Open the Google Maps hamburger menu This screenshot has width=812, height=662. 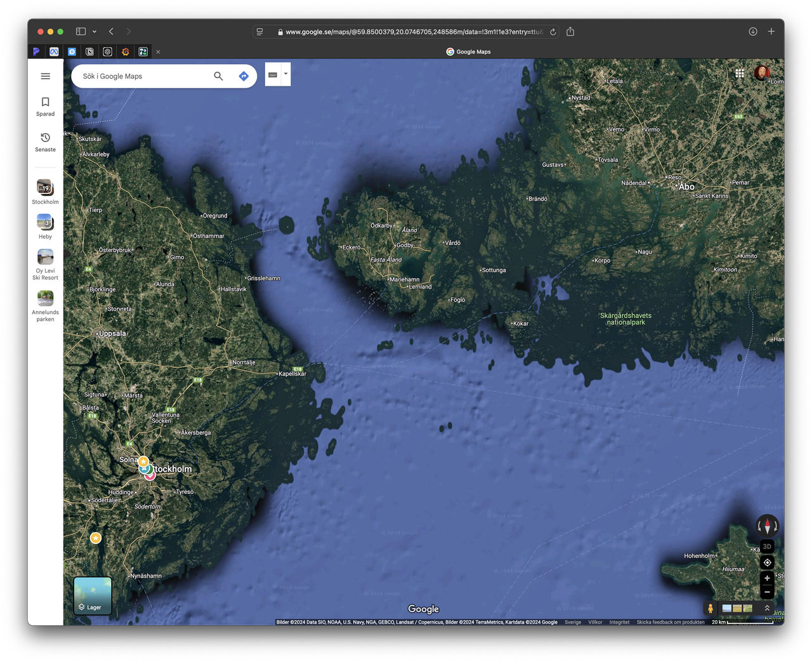(45, 76)
